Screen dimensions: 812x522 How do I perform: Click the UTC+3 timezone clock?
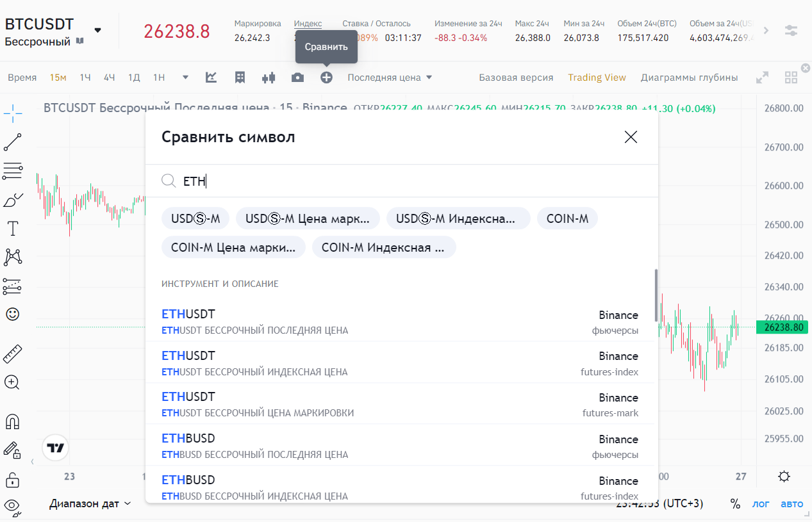tap(659, 503)
